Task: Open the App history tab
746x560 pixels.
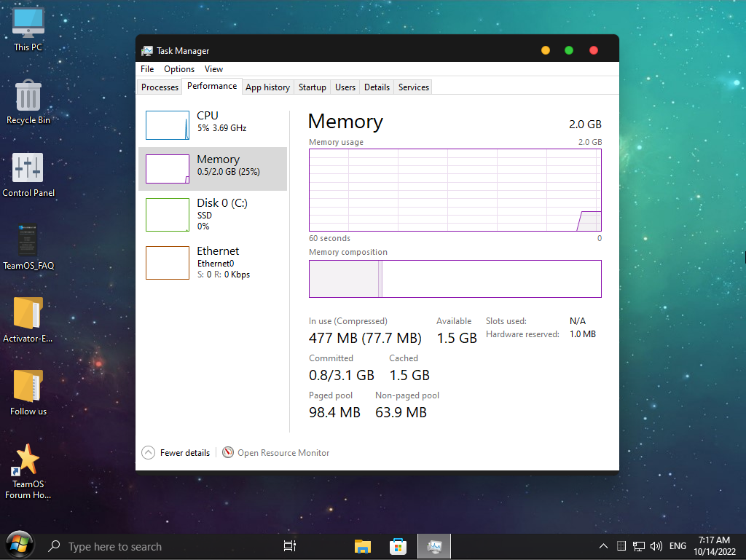Action: [267, 87]
